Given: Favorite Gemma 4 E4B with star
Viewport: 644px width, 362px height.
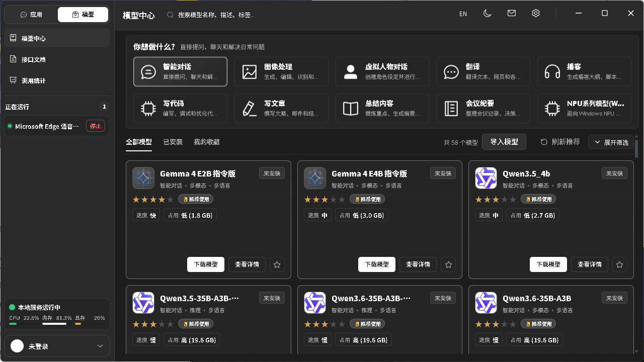Looking at the screenshot, I should 449,264.
